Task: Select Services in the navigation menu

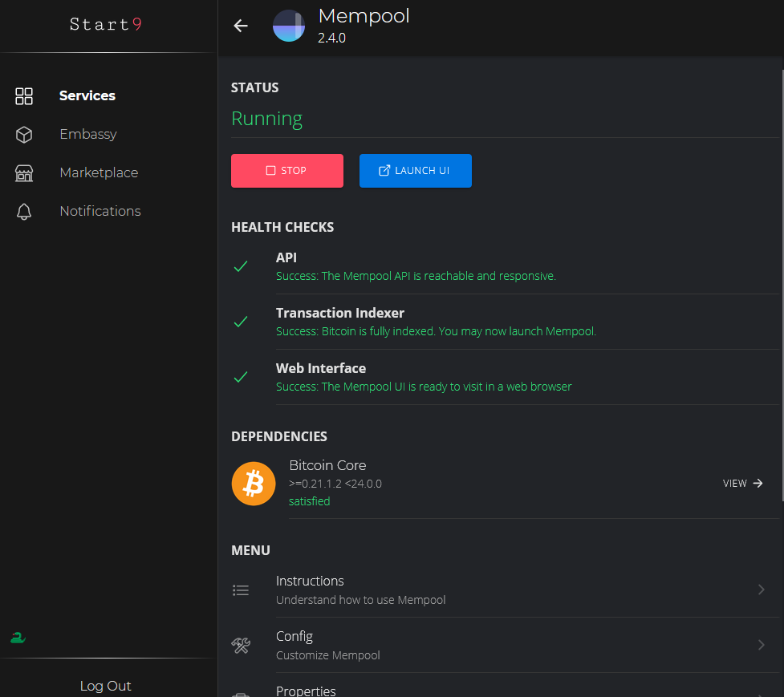Action: point(87,95)
